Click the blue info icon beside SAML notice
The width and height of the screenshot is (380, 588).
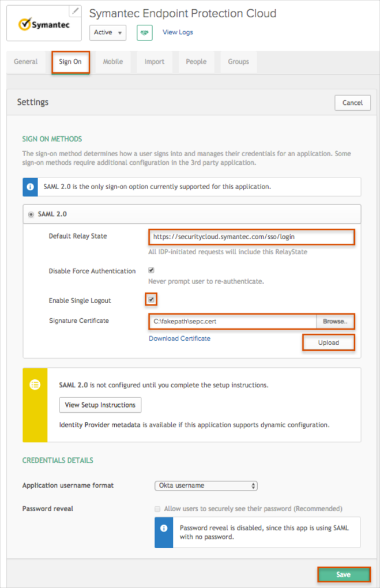(31, 187)
